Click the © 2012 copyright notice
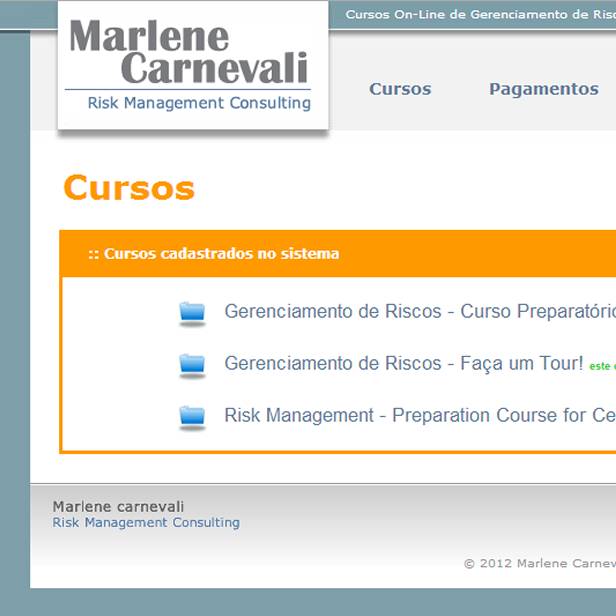 (x=539, y=564)
